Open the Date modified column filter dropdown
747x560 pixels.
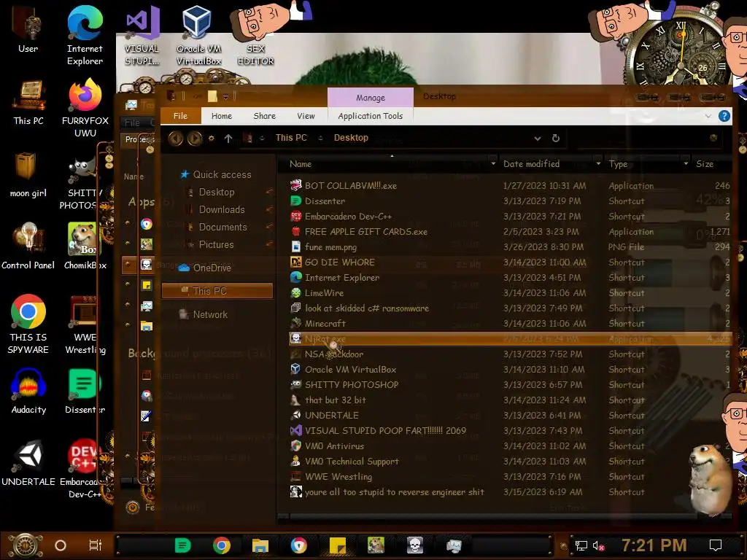pos(598,164)
